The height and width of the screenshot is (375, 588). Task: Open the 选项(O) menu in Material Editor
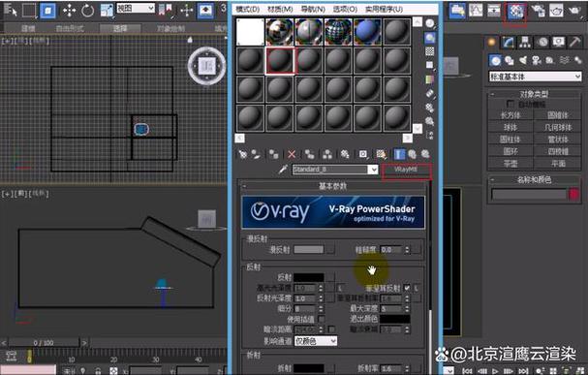(345, 9)
